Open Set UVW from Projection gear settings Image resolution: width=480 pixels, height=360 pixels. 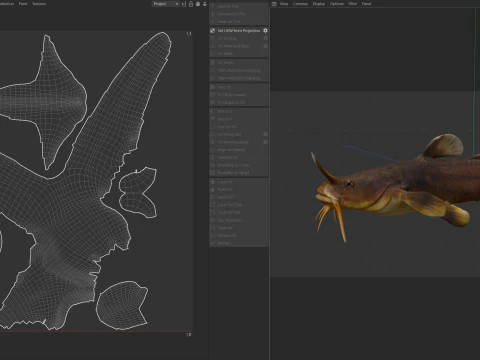265,31
